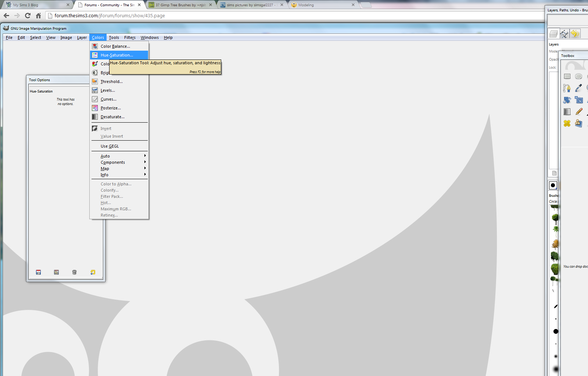Click the Hue-Saturation label in Tool Options
The height and width of the screenshot is (376, 588).
coord(41,91)
